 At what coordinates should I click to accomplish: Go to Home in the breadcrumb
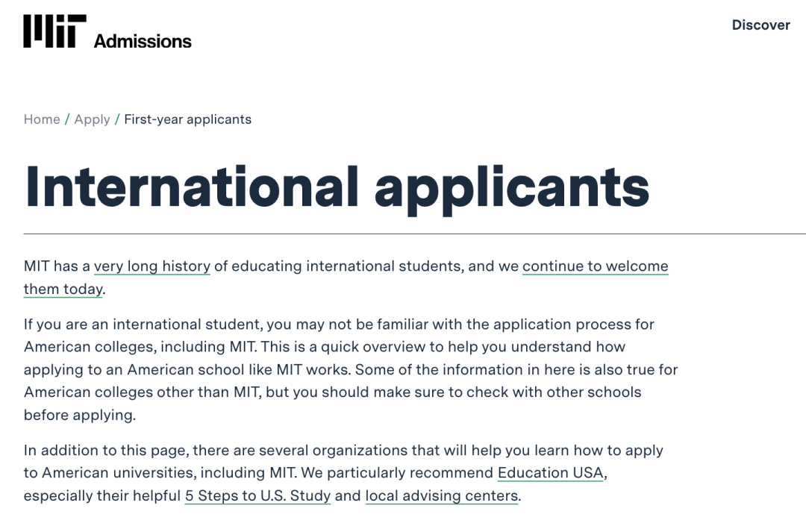[x=42, y=119]
